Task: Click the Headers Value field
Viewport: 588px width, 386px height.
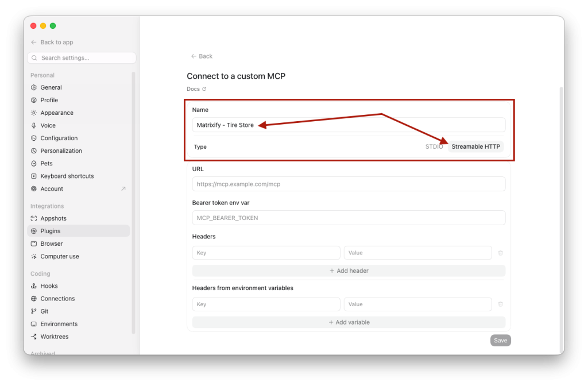Action: click(x=418, y=253)
